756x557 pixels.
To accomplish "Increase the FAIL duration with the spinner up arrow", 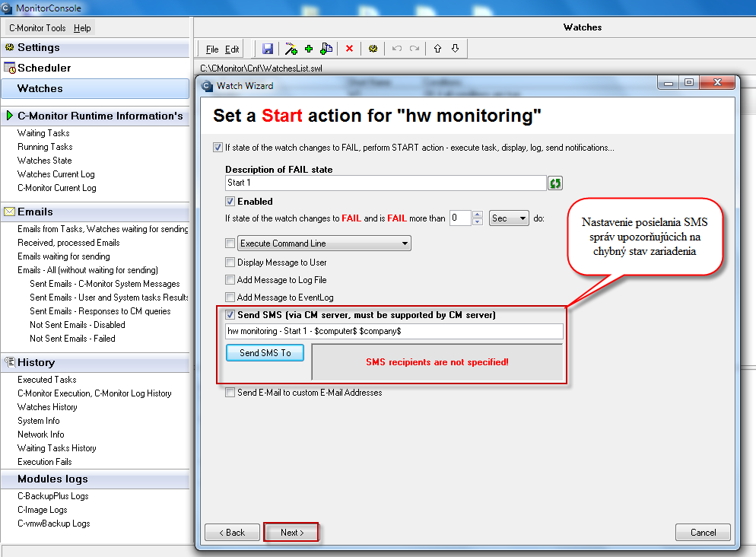I will [478, 215].
